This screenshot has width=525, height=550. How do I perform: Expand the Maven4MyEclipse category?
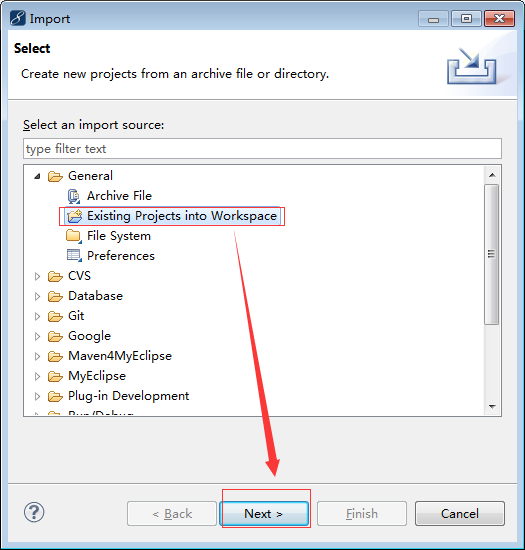tap(37, 356)
